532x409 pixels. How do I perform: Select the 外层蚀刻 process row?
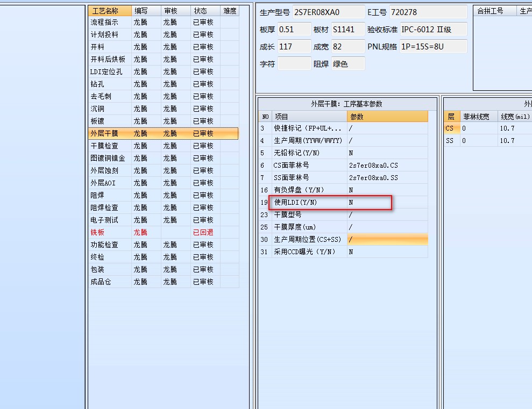coord(164,171)
